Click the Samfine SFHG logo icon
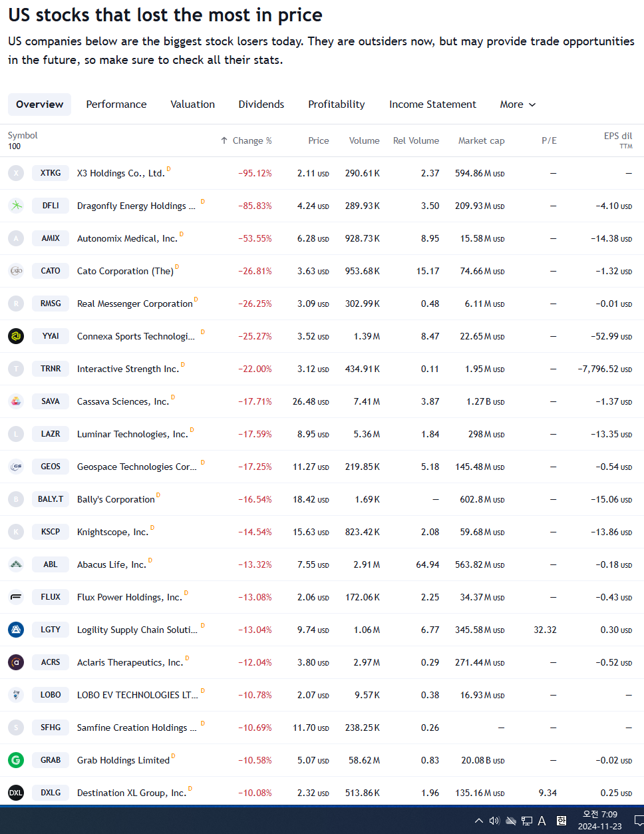644x834 pixels. coord(16,728)
